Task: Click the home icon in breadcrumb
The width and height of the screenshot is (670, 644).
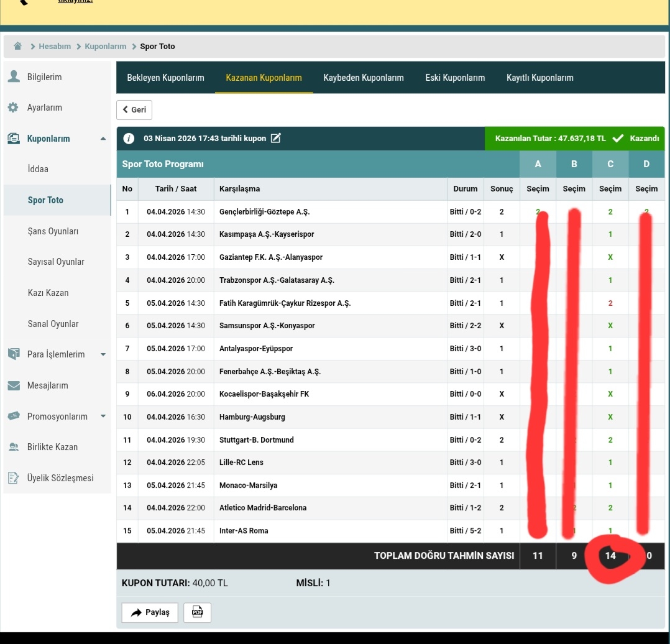Action: click(18, 46)
